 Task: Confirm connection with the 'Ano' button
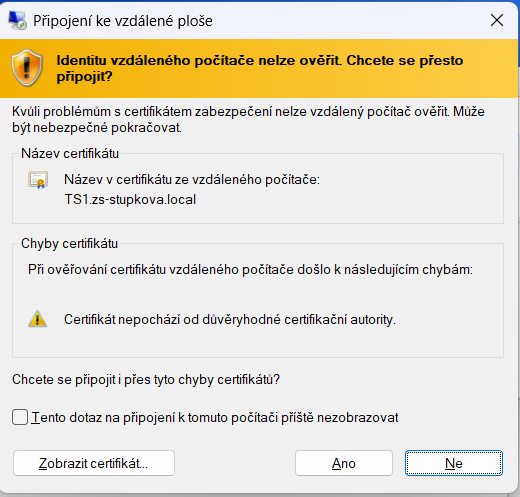[x=344, y=463]
